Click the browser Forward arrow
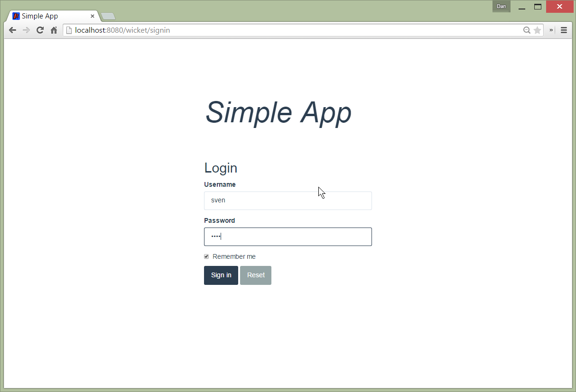 (26, 30)
